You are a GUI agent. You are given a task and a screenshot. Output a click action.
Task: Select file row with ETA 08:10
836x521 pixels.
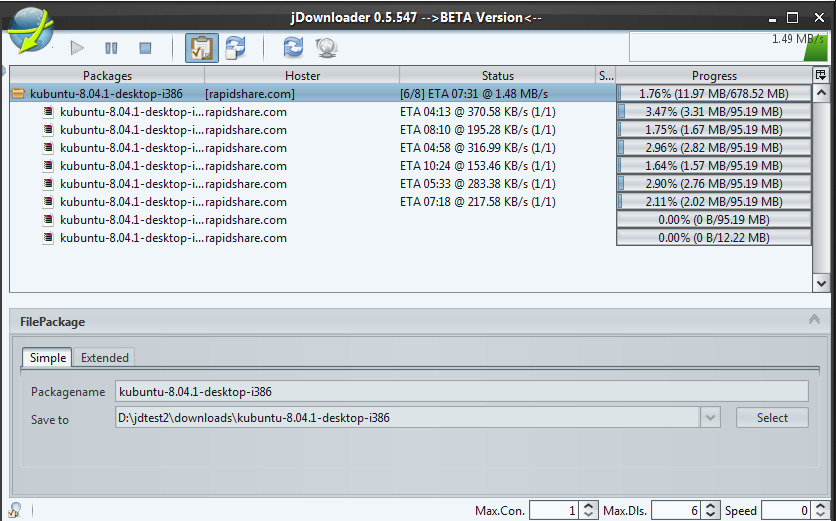coord(411,130)
